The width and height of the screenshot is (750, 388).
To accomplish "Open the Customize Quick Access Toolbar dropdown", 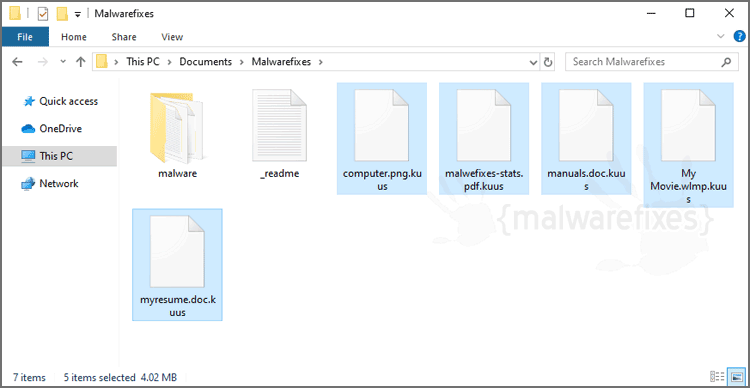I will 77,14.
